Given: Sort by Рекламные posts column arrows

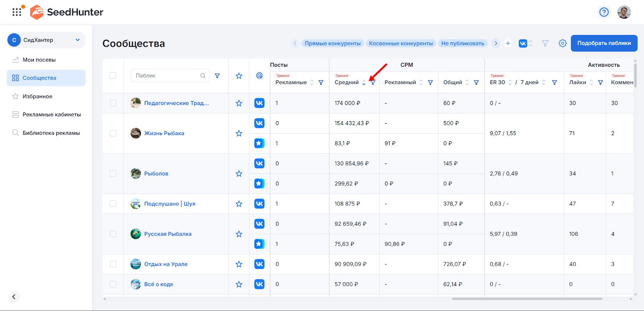Looking at the screenshot, I should tap(312, 82).
